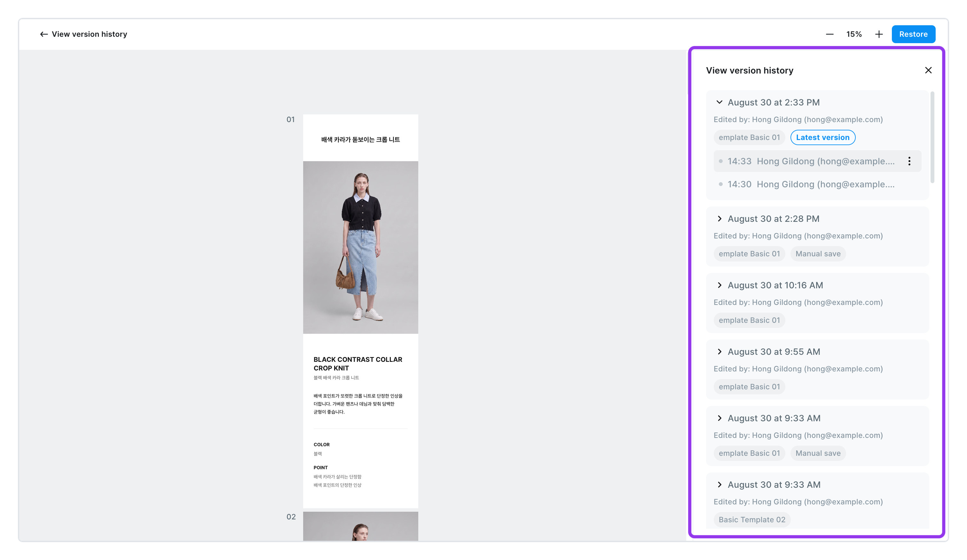This screenshot has width=967, height=560.
Task: Expand the August 30 at 9:55 AM group
Action: pos(719,352)
